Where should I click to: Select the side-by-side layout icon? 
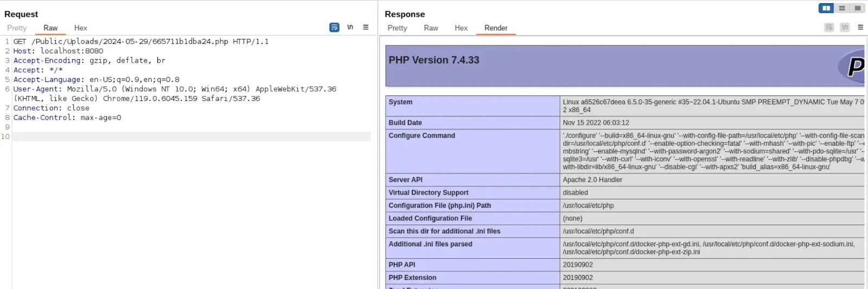(x=826, y=8)
